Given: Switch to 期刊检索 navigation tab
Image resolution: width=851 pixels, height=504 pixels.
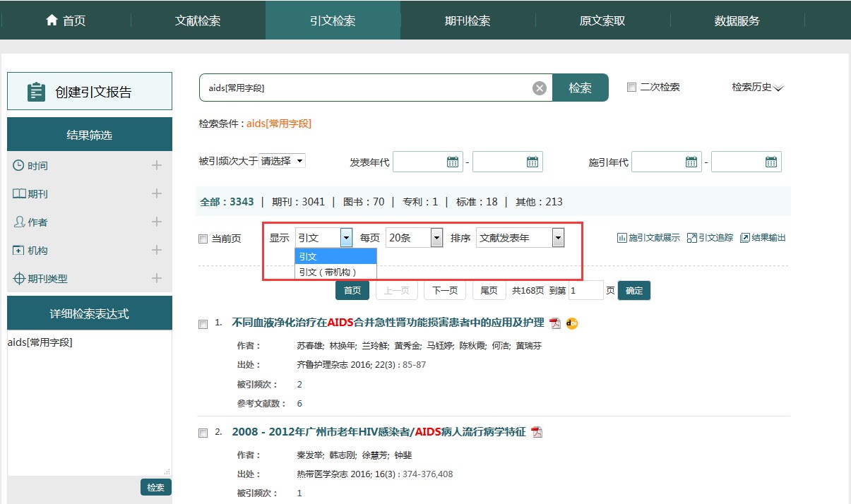Looking at the screenshot, I should point(468,20).
